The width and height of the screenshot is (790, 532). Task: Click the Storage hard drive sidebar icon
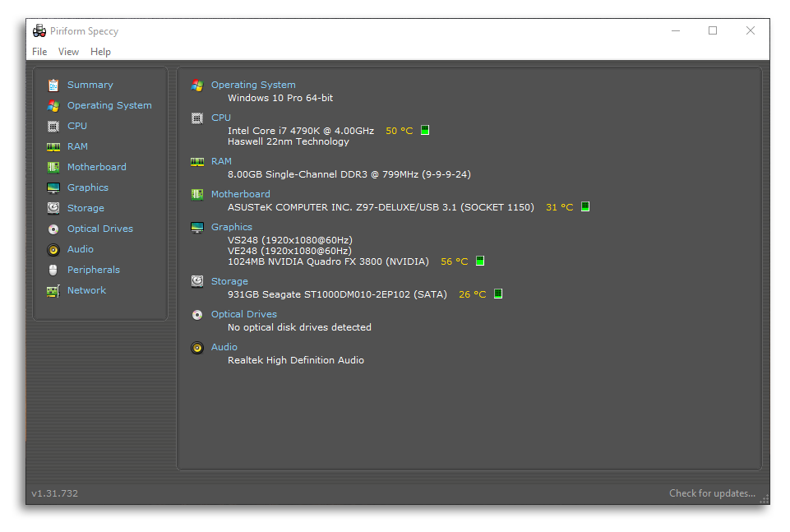point(53,208)
